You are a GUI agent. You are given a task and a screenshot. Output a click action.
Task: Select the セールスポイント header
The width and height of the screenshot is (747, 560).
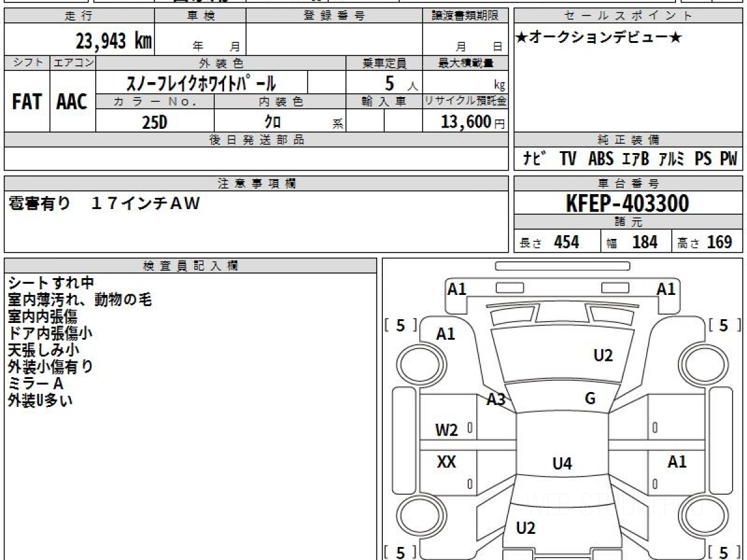629,16
